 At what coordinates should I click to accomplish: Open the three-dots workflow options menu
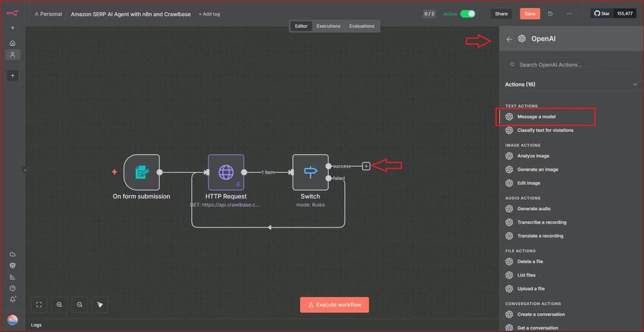(569, 14)
